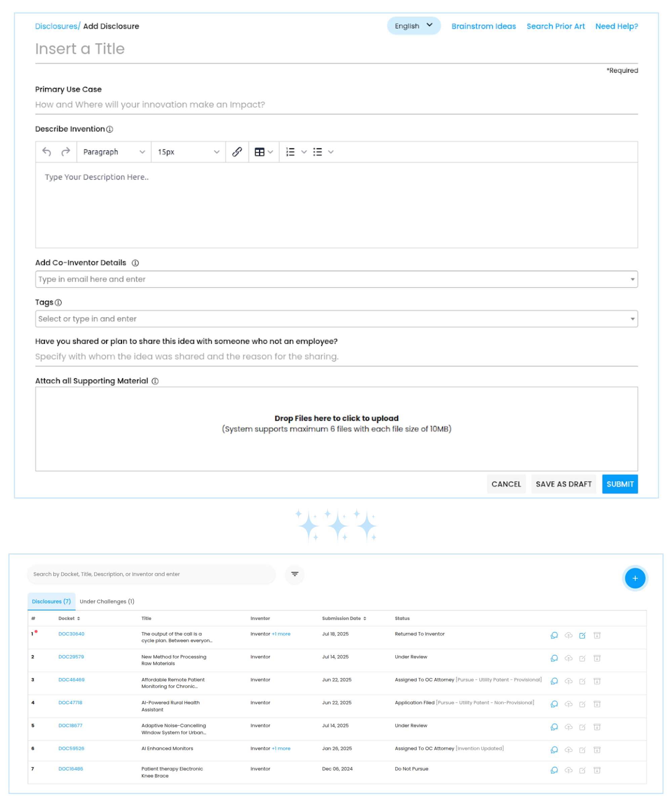Click the blue plus add disclosure button
The height and width of the screenshot is (805, 672).
[x=634, y=578]
